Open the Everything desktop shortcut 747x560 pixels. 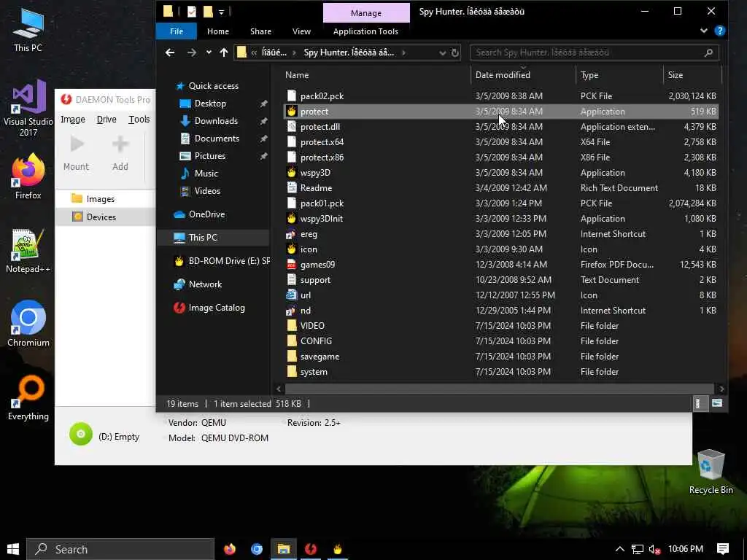tap(28, 398)
